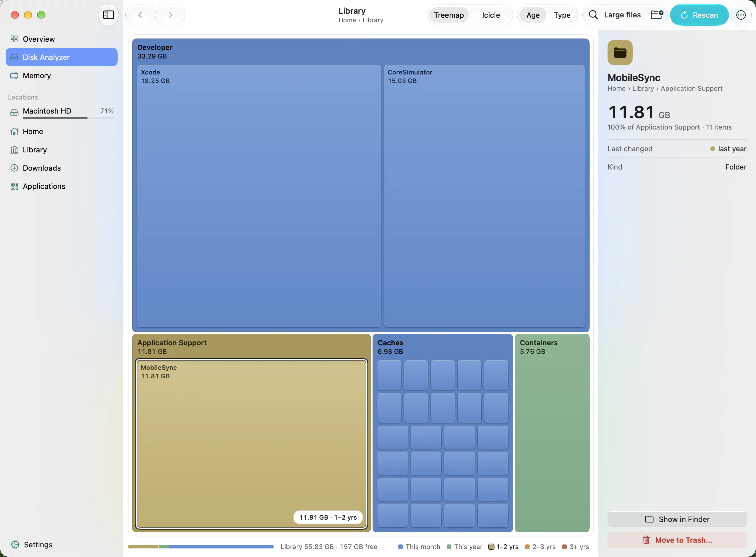Image resolution: width=756 pixels, height=557 pixels.
Task: Select the Containers treemap block
Action: 552,433
